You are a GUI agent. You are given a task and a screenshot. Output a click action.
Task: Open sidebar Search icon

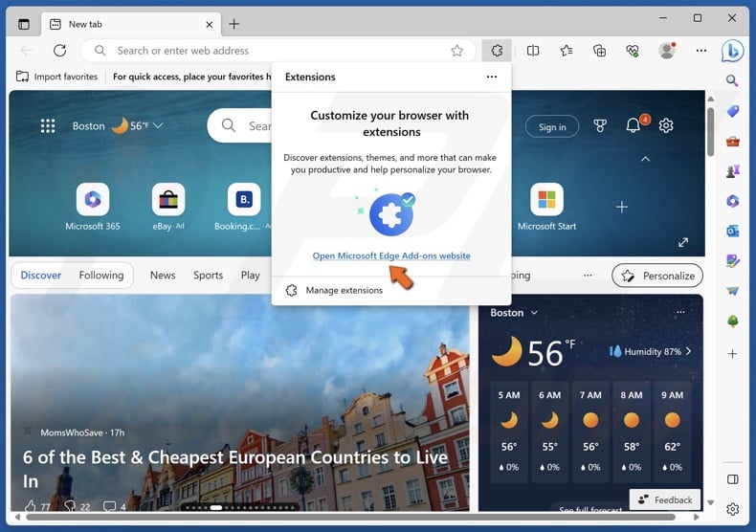tap(732, 80)
